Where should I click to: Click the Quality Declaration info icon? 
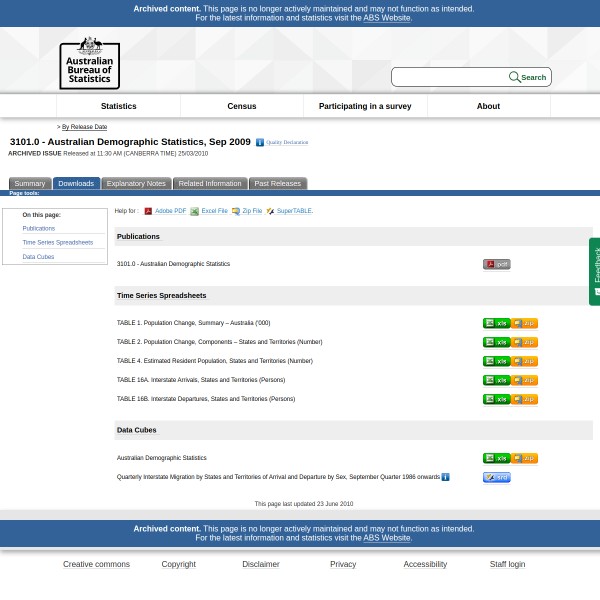point(260,143)
